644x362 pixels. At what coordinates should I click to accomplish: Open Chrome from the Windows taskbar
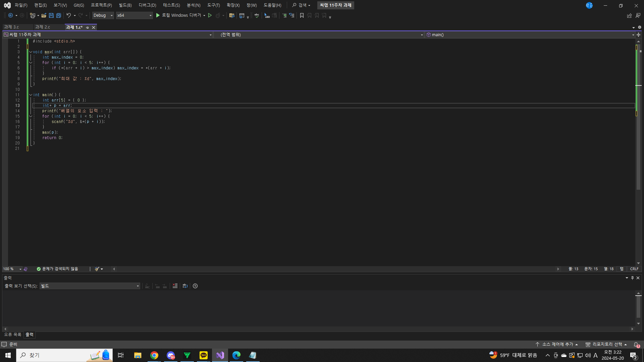[154, 355]
